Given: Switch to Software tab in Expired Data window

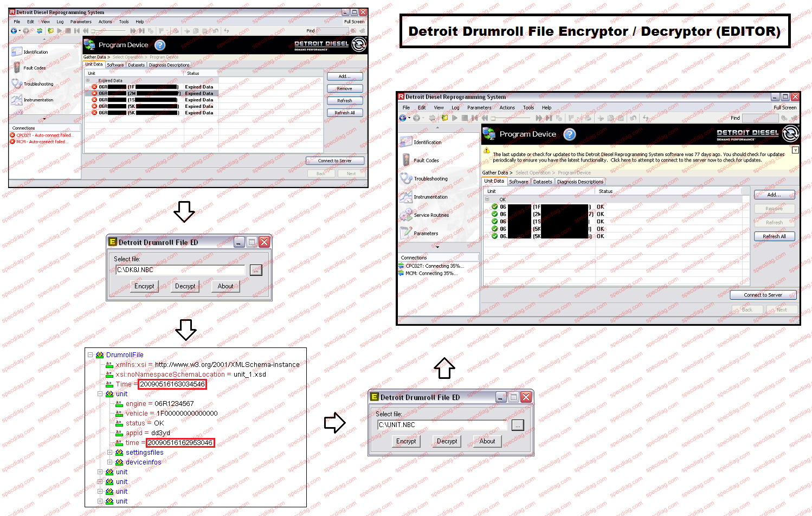Looking at the screenshot, I should [x=115, y=65].
